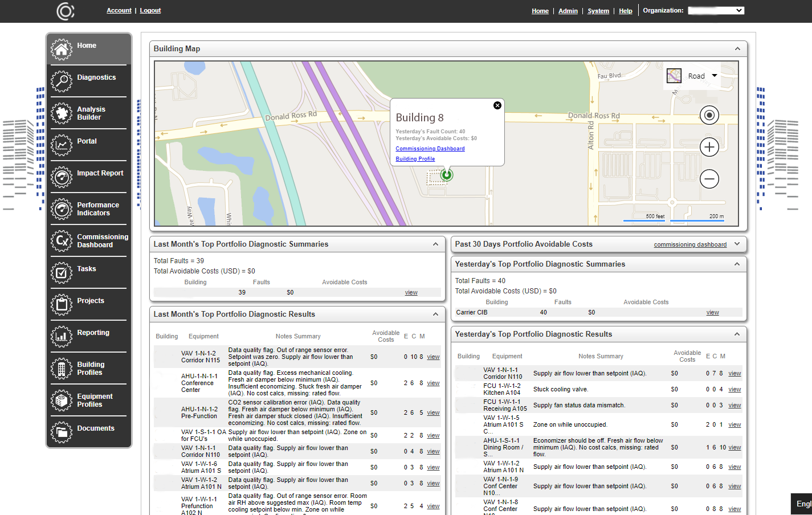Viewport: 812px width, 515px height.
Task: Select the Analysis Builder sidebar icon
Action: [x=62, y=113]
